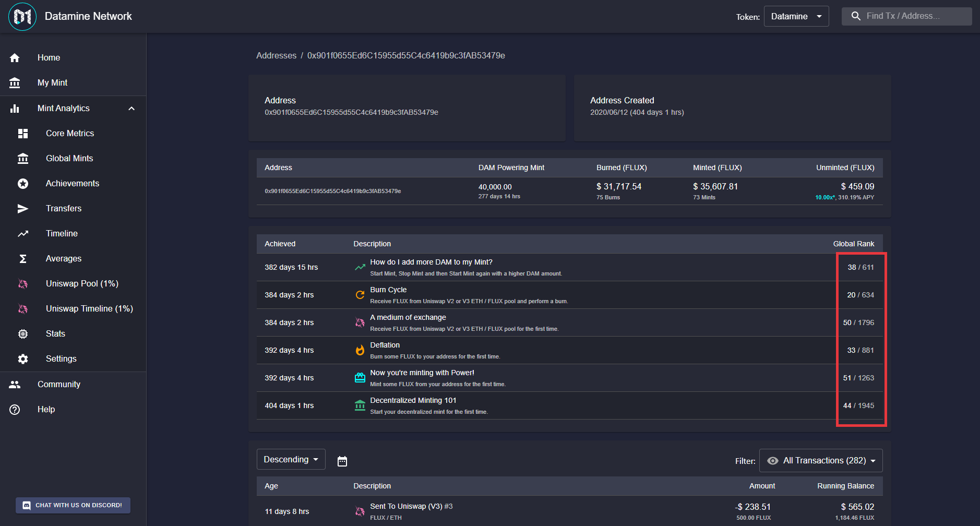This screenshot has height=526, width=980.
Task: Click the $ 31,717.54 burned value
Action: (x=619, y=187)
